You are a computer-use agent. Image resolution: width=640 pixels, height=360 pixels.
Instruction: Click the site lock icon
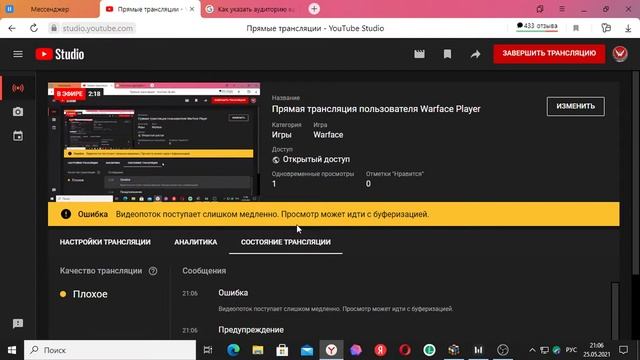click(53, 28)
